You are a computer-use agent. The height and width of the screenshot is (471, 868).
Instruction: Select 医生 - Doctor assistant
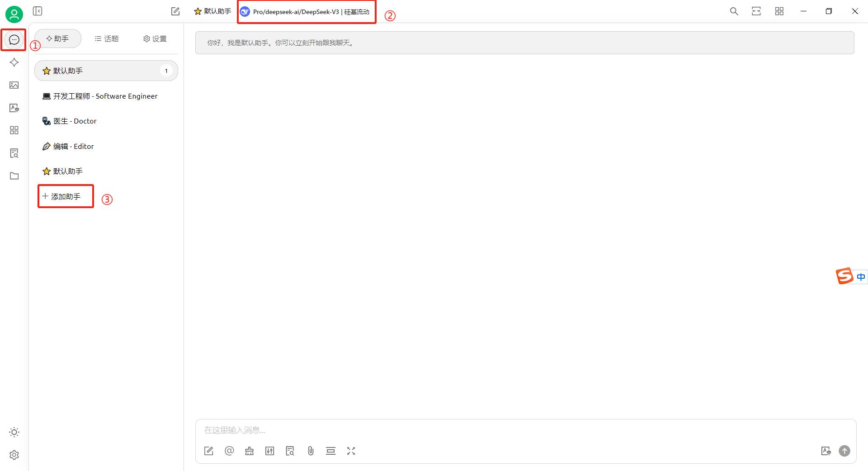pyautogui.click(x=106, y=121)
